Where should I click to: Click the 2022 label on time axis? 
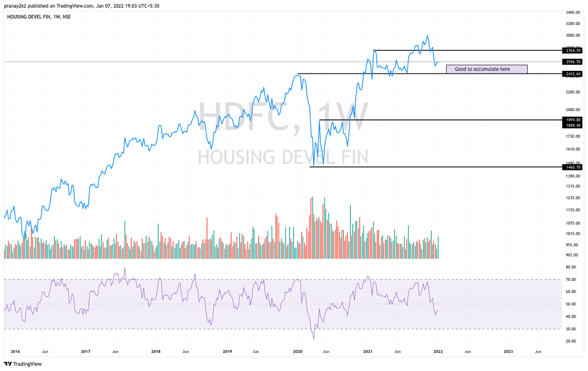(438, 351)
